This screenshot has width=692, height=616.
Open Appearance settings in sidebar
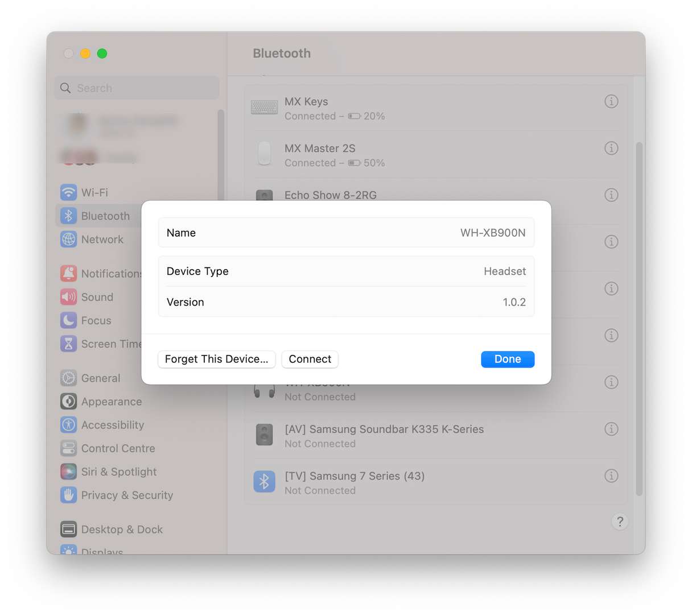[101, 402]
